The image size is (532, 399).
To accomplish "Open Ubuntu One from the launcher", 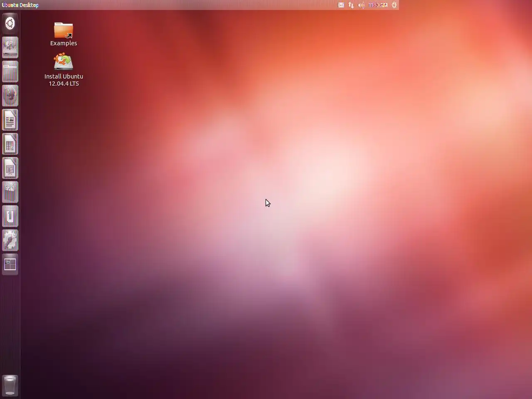I will (10, 216).
